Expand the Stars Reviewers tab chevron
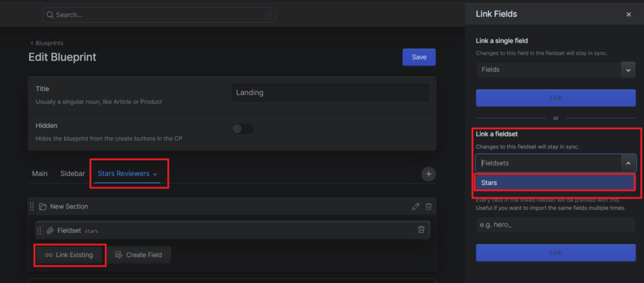 (x=155, y=174)
